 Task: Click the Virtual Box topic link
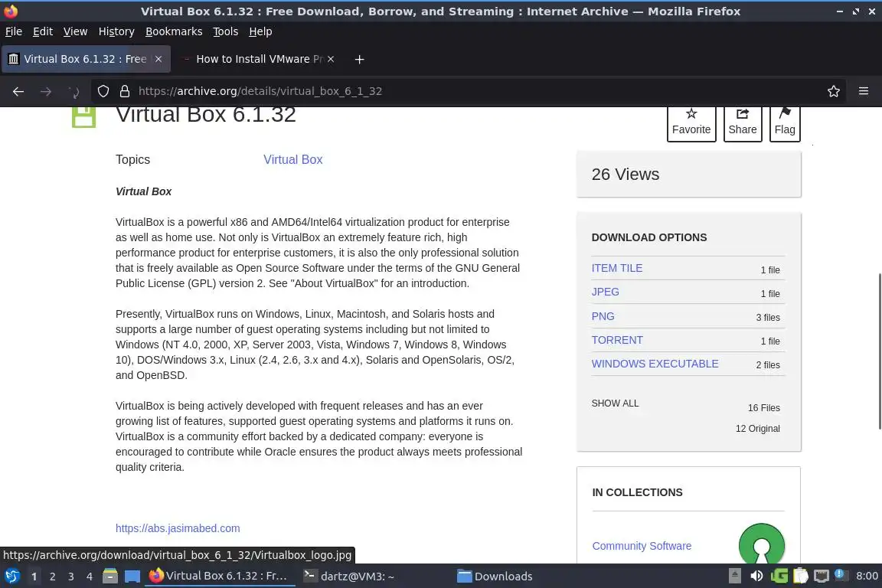tap(293, 160)
